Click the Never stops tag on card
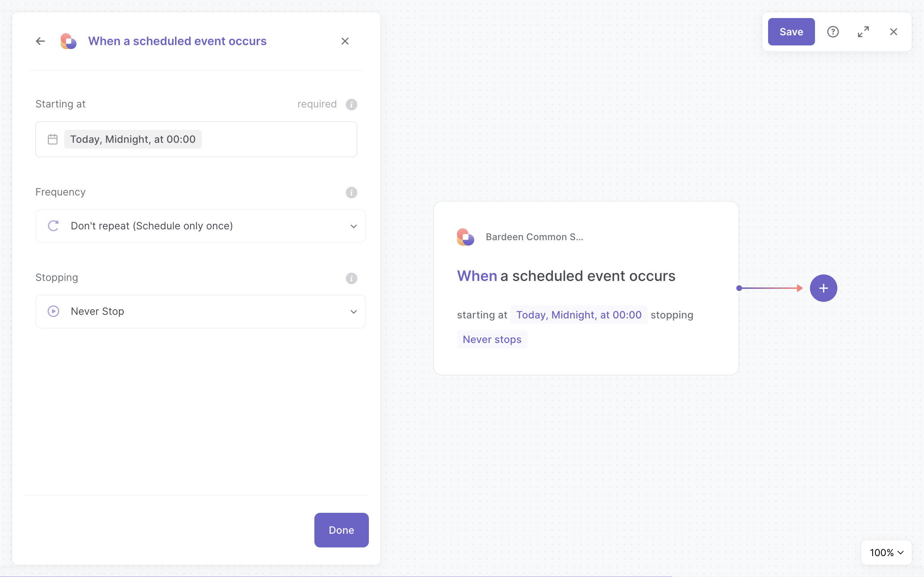Screen dimensions: 924x577 492,339
